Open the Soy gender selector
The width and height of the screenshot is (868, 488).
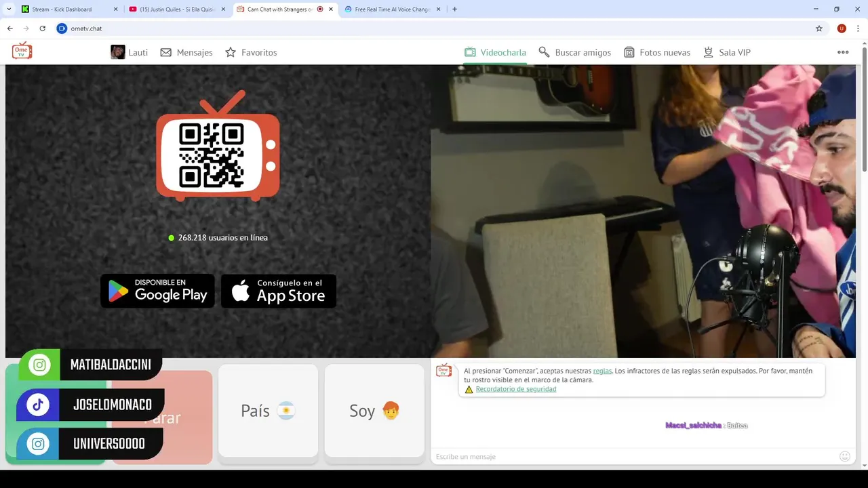[x=374, y=411]
